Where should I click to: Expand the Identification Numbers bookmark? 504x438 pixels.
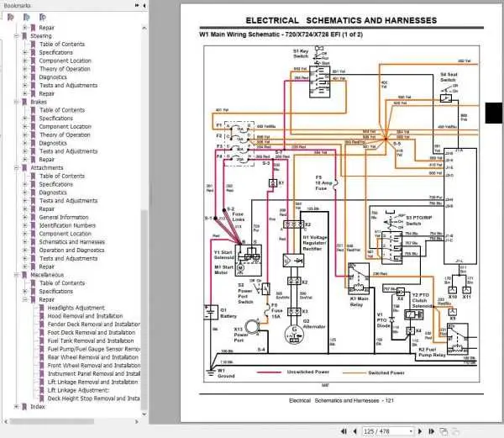click(x=24, y=226)
